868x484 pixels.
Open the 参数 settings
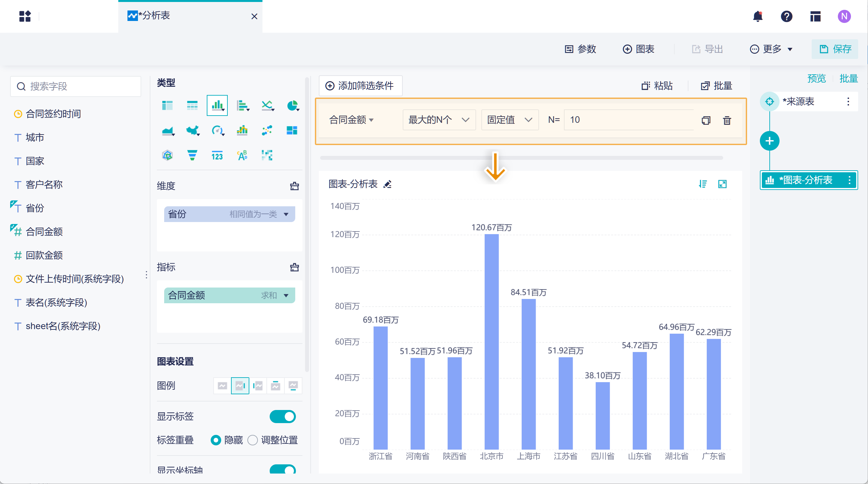[x=580, y=49]
